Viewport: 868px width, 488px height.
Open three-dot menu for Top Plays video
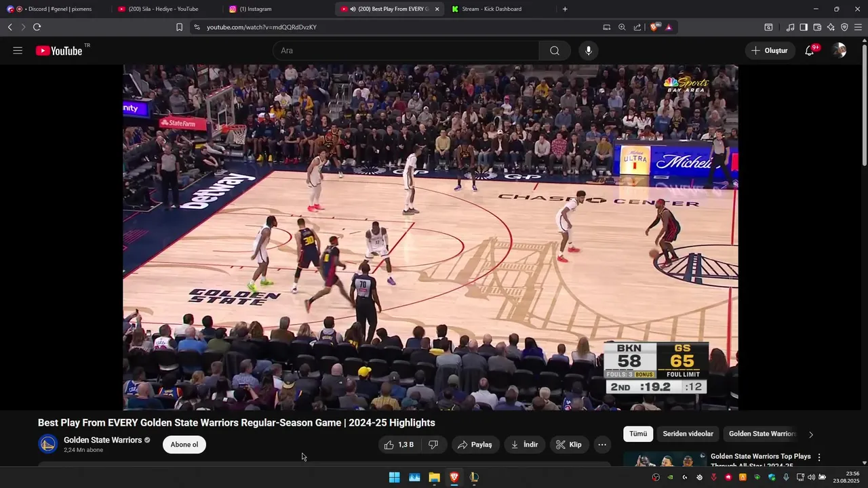tap(819, 457)
